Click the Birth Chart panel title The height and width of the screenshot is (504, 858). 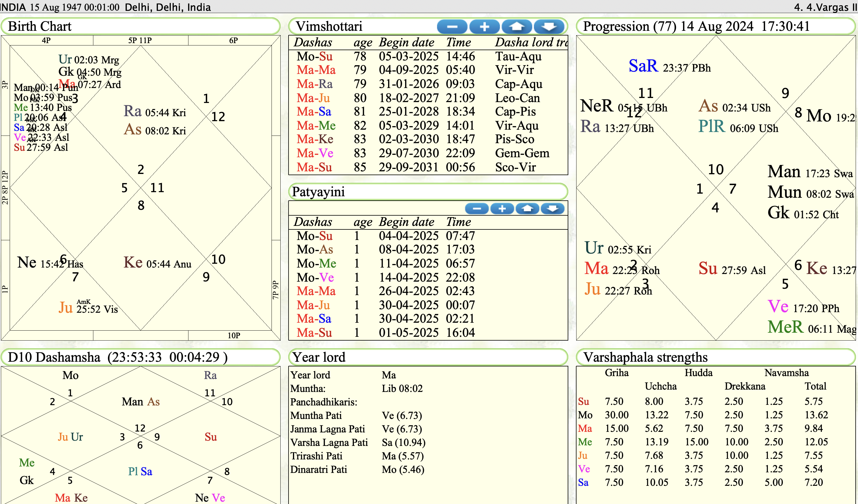click(40, 26)
